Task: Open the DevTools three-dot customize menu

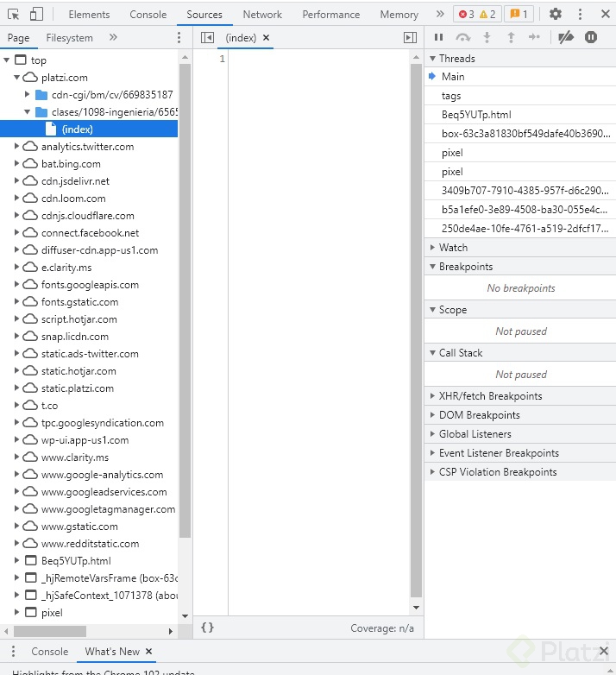Action: [580, 14]
